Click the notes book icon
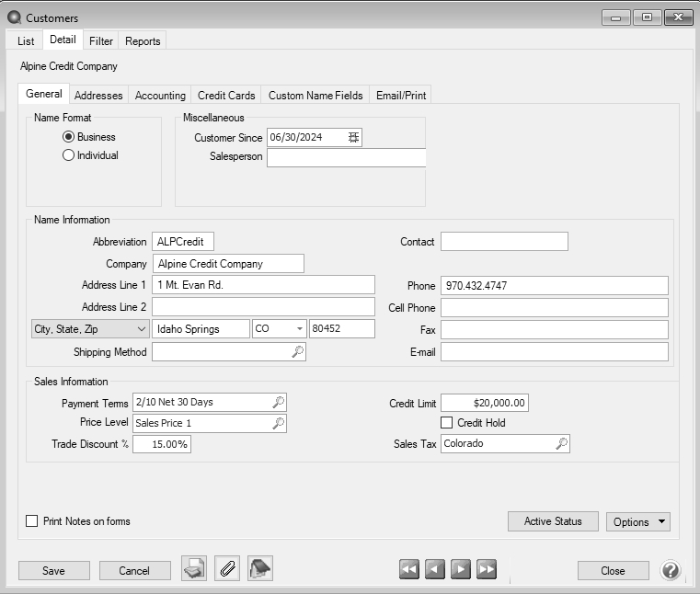This screenshot has width=700, height=594. pyautogui.click(x=260, y=569)
